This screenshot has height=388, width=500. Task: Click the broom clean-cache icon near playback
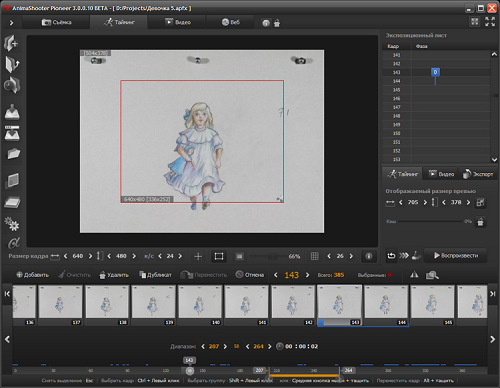(x=416, y=256)
